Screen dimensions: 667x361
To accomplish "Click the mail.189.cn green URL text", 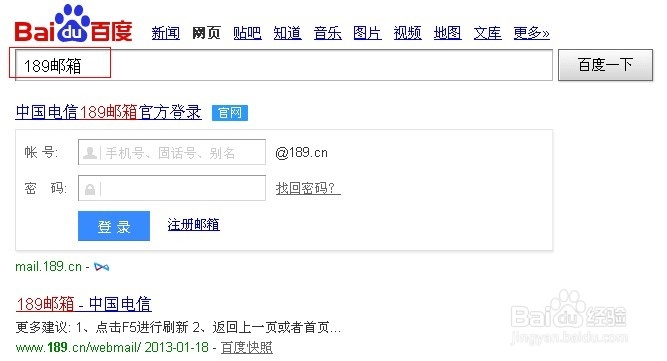I will 48,267.
